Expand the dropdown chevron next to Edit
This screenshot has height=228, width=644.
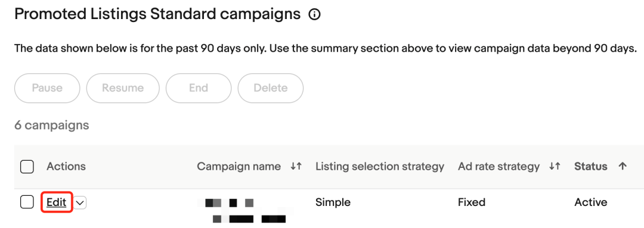point(80,202)
